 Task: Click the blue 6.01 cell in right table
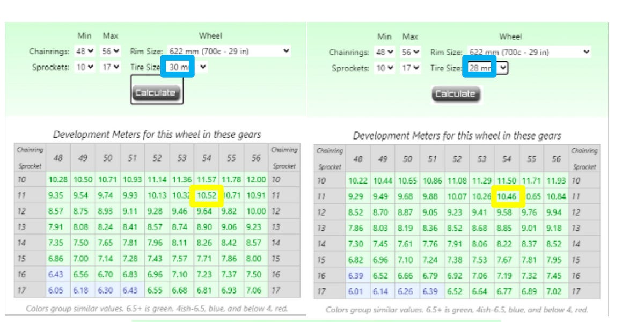(x=356, y=292)
